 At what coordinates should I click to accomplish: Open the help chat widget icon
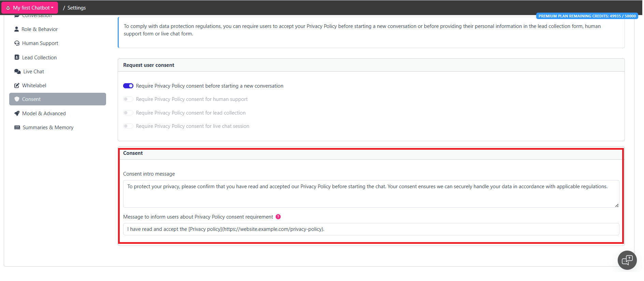627,260
